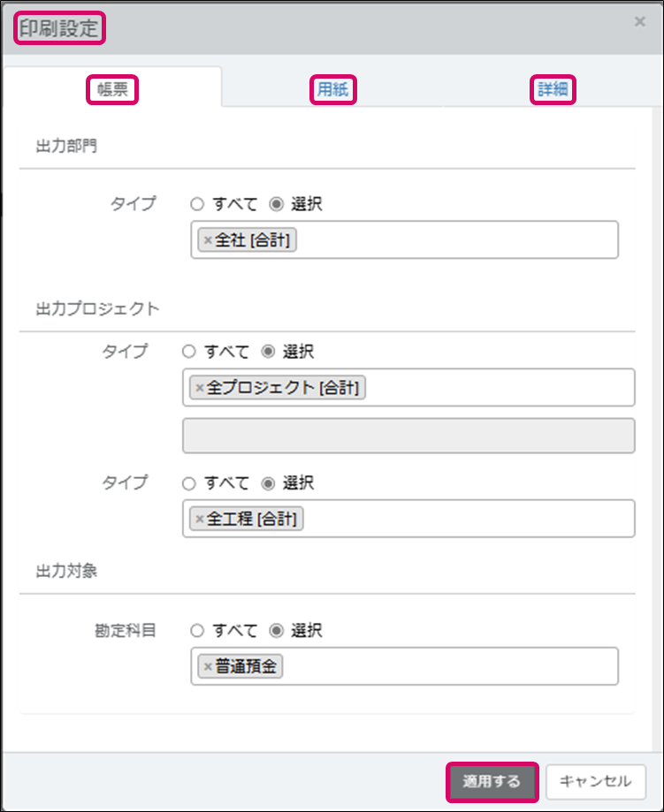Select 選択 for 勘定科目
The image size is (664, 812).
(x=275, y=631)
